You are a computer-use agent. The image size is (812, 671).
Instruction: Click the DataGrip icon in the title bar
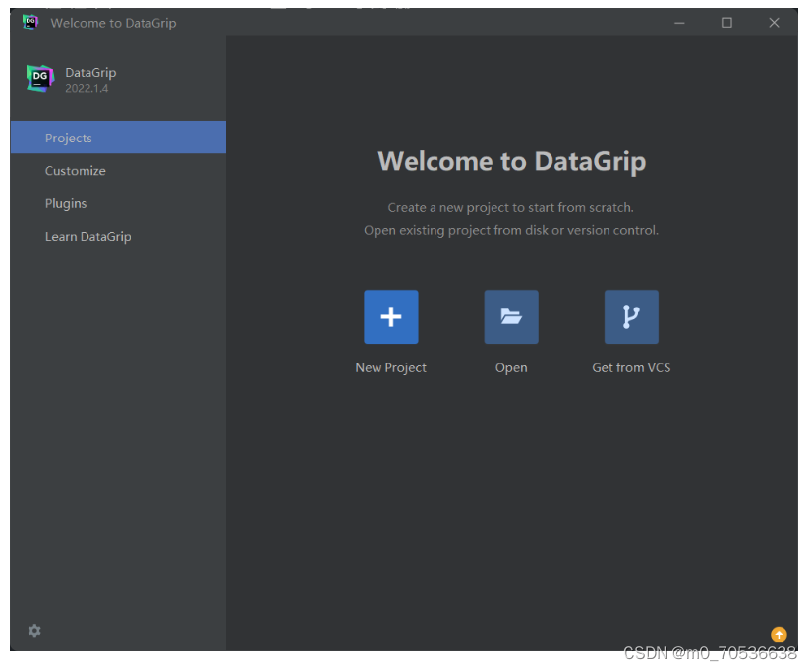[x=30, y=23]
